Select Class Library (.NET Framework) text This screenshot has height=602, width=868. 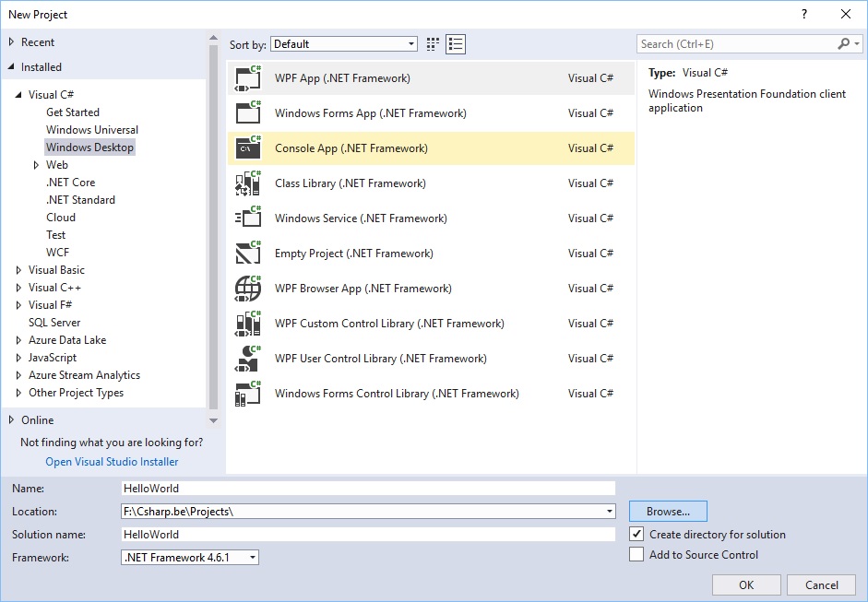[x=351, y=183]
